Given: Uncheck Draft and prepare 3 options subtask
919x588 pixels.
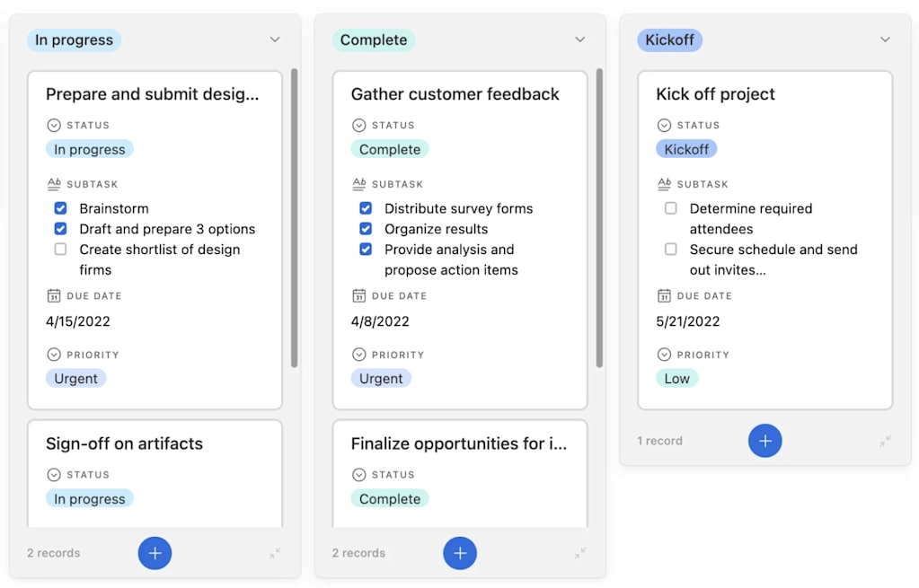Looking at the screenshot, I should 60,228.
